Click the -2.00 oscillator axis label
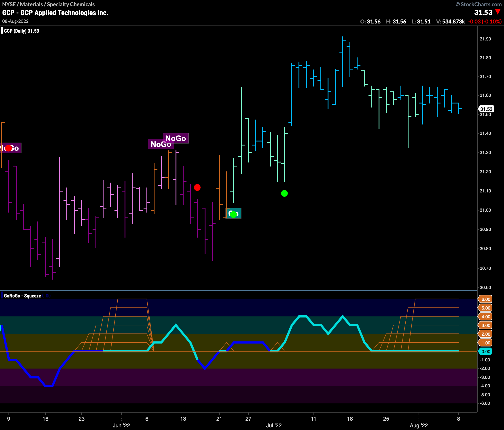504x430 pixels. pos(485,369)
